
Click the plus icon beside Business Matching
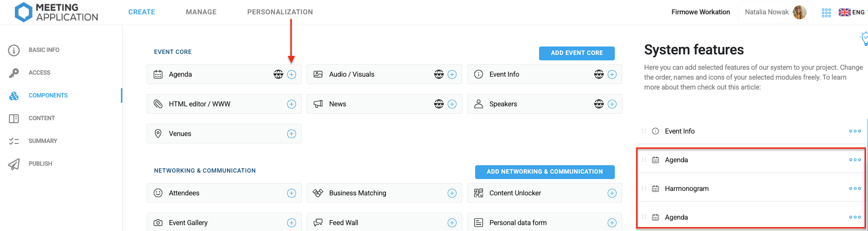click(x=452, y=193)
